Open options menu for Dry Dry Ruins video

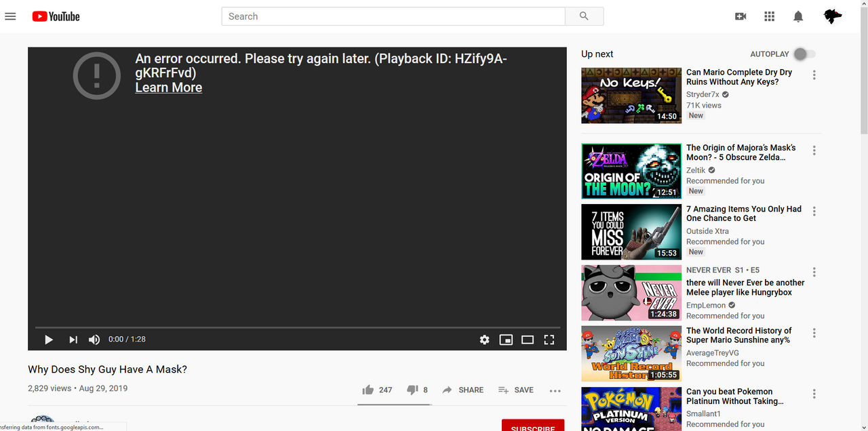click(814, 75)
